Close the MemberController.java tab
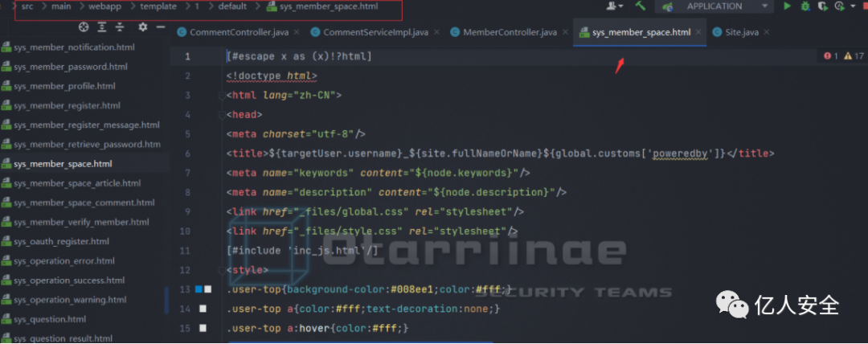 pyautogui.click(x=564, y=32)
